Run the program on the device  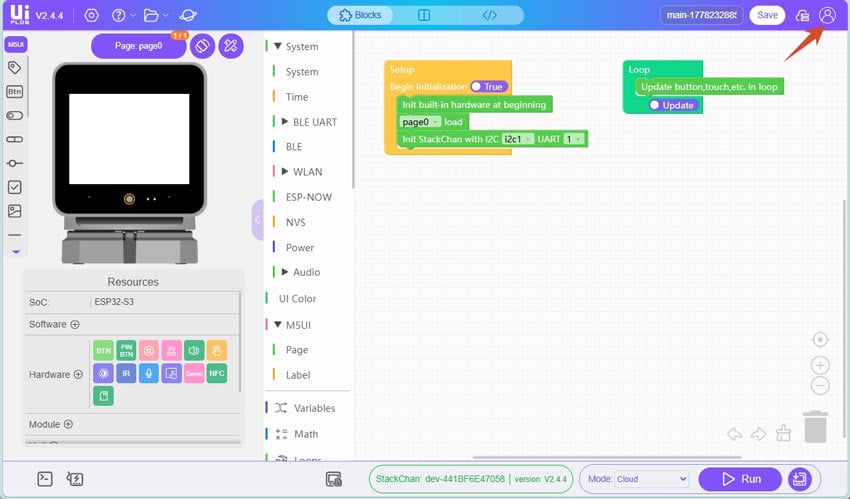740,479
